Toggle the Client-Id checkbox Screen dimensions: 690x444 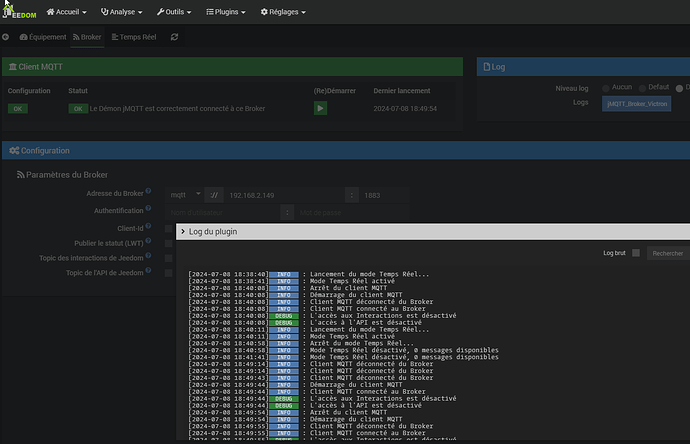(x=169, y=228)
